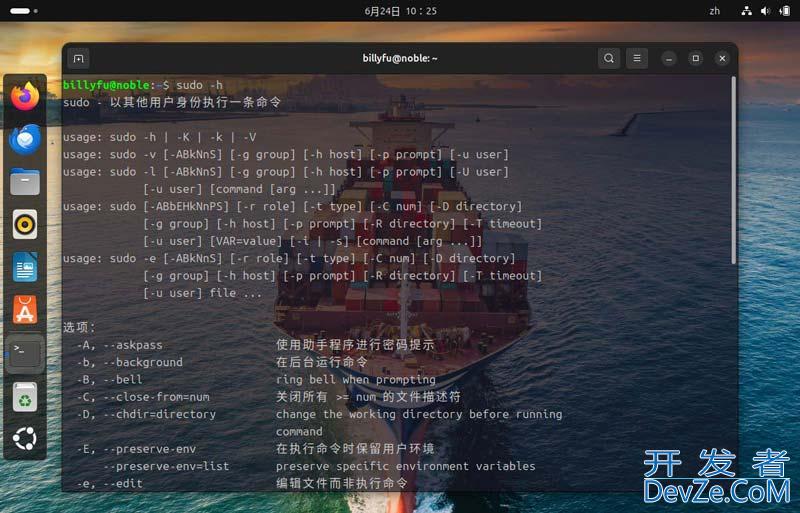Click 'usage: sudo -h | -K | -k | -V' line
Image resolution: width=800 pixels, height=513 pixels.
pyautogui.click(x=160, y=137)
